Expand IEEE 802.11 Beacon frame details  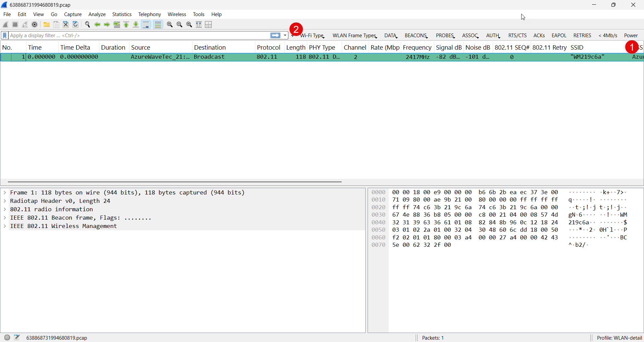pyautogui.click(x=5, y=218)
